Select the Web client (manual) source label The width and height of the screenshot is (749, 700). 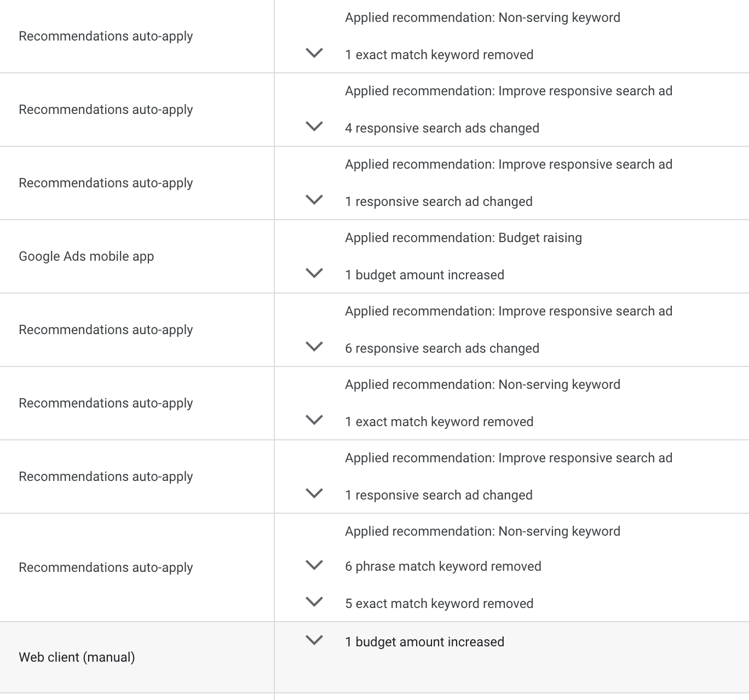[x=77, y=657]
